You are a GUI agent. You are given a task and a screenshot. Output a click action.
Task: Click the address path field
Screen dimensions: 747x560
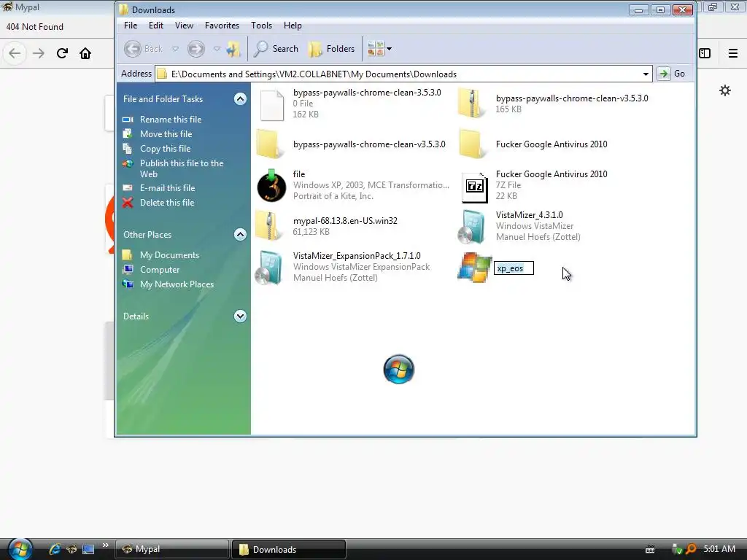tap(403, 74)
